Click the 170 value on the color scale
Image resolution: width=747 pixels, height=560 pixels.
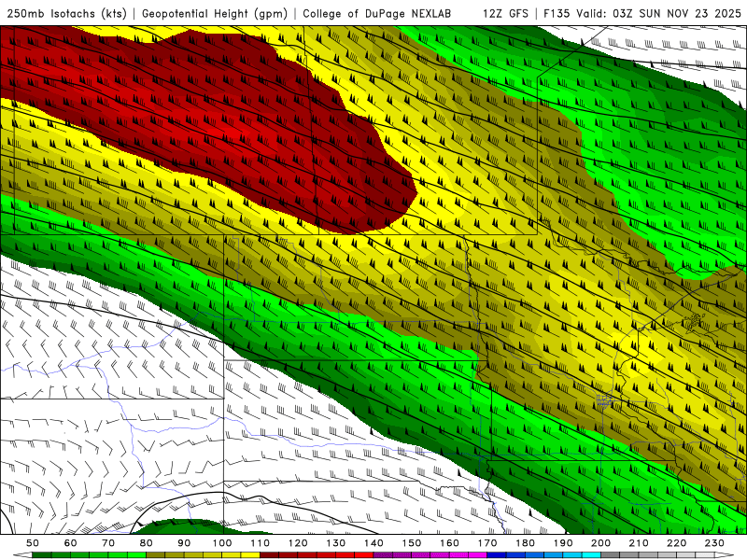point(487,543)
